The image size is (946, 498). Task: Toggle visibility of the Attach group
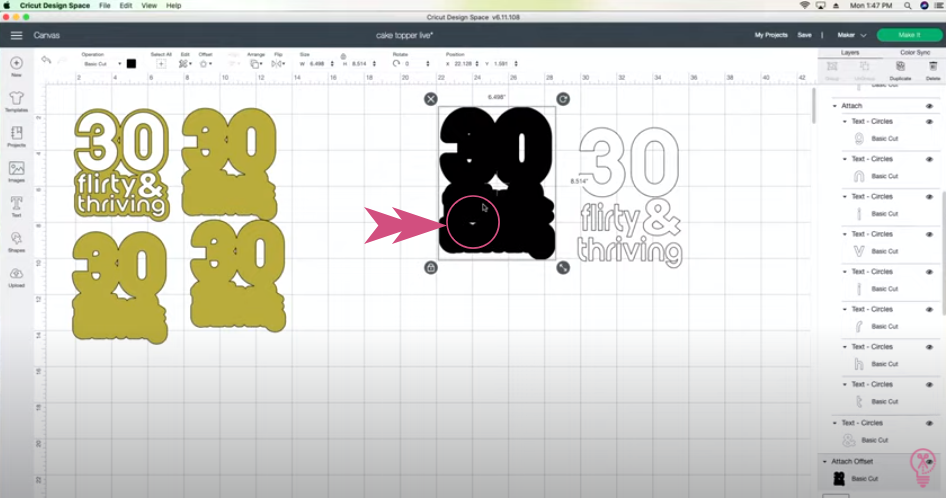[x=929, y=106]
